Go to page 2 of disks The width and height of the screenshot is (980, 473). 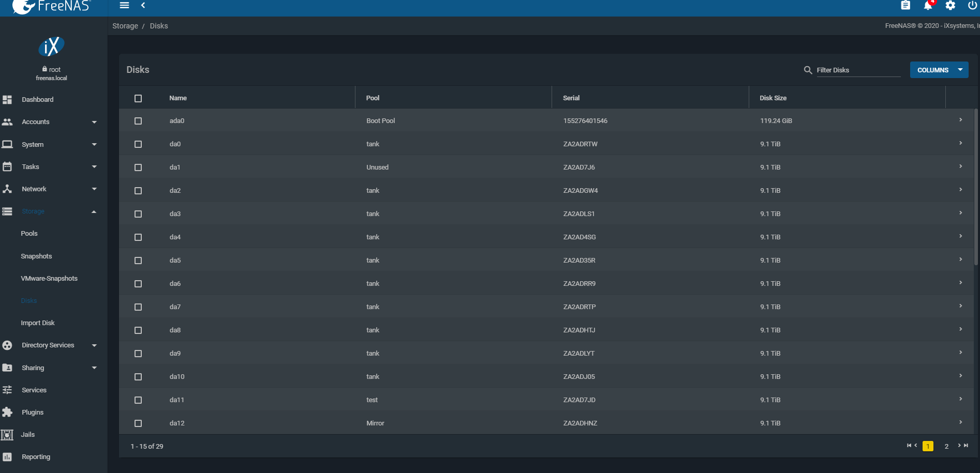pyautogui.click(x=946, y=446)
